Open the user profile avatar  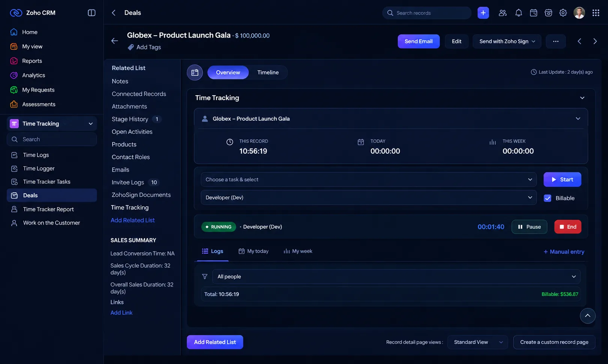pos(579,13)
